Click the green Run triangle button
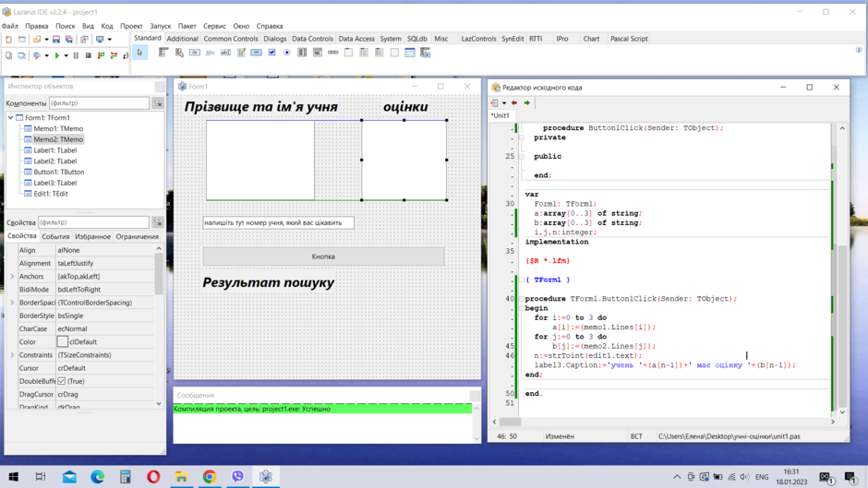868x488 pixels. (x=56, y=55)
